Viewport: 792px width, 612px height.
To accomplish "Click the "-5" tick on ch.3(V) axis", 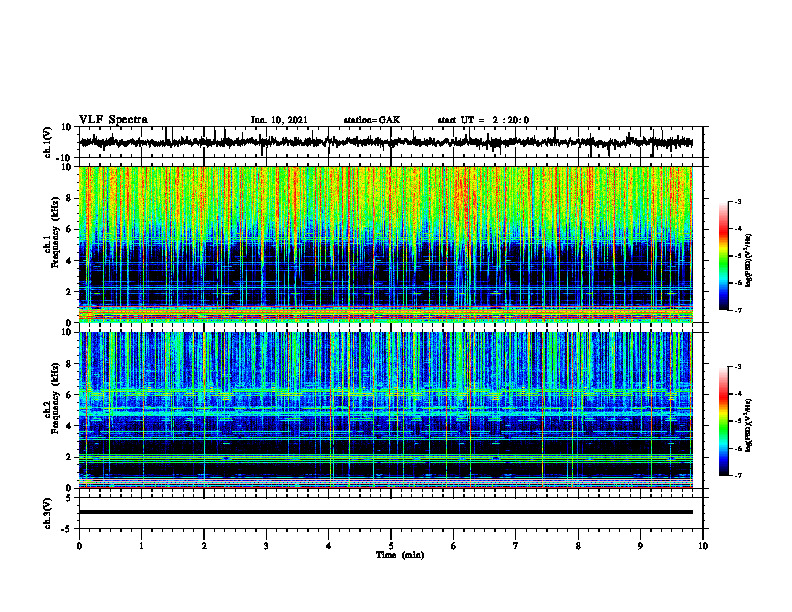I will pyautogui.click(x=67, y=529).
